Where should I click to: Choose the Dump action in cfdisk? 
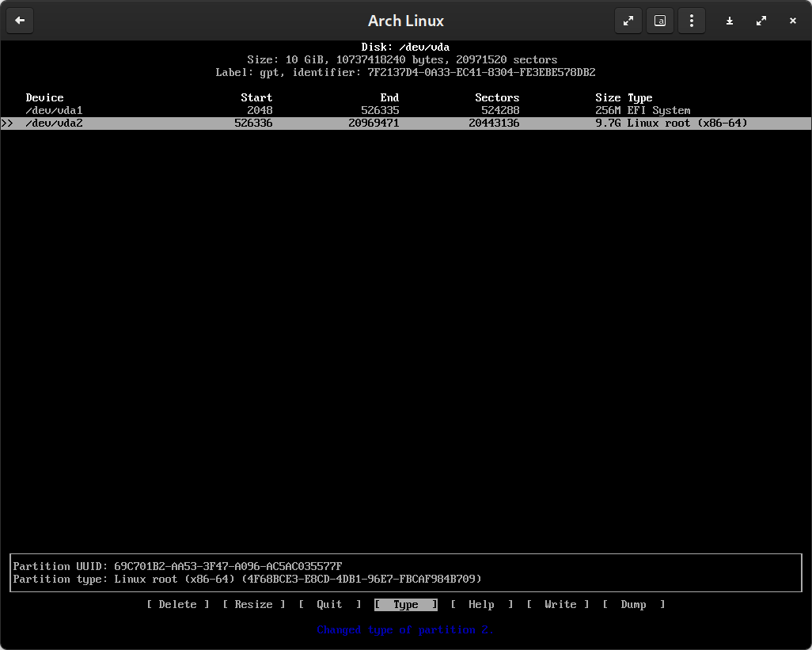click(x=633, y=604)
